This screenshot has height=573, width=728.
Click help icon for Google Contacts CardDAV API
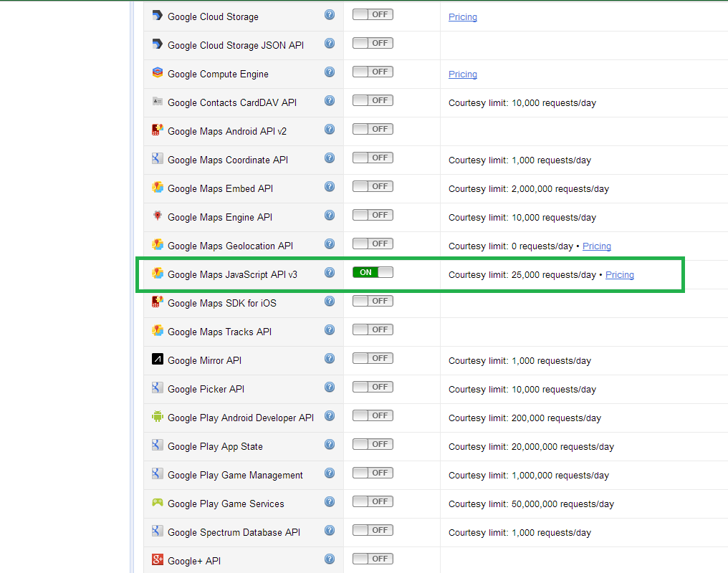330,101
